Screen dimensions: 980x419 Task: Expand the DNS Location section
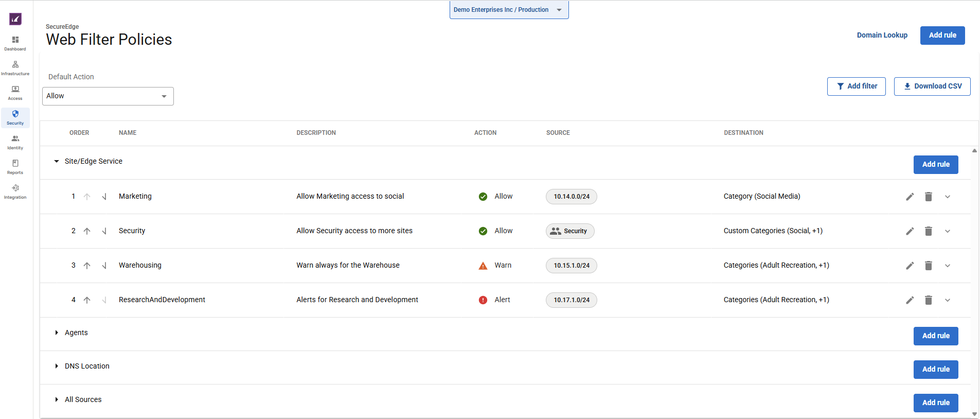pos(57,366)
